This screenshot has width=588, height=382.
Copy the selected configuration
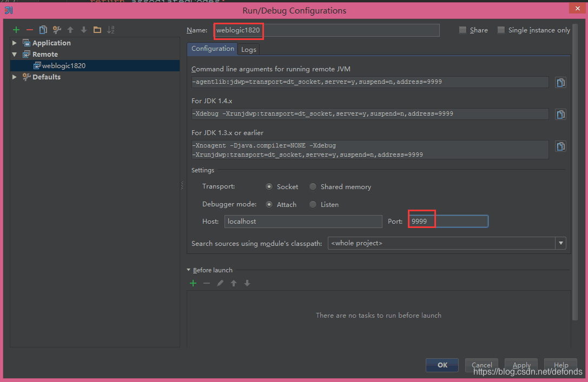click(43, 30)
